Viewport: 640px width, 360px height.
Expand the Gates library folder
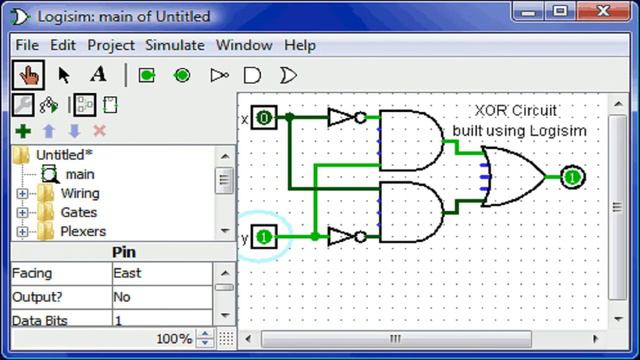[x=22, y=213]
